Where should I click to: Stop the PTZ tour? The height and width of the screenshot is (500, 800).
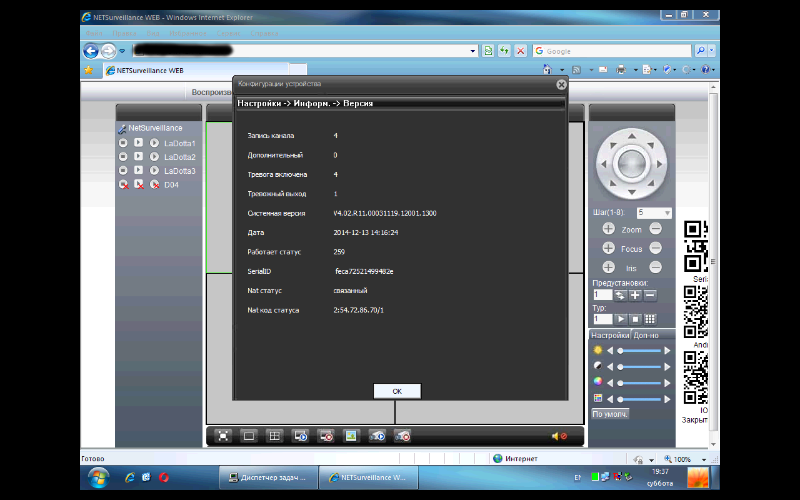point(635,319)
